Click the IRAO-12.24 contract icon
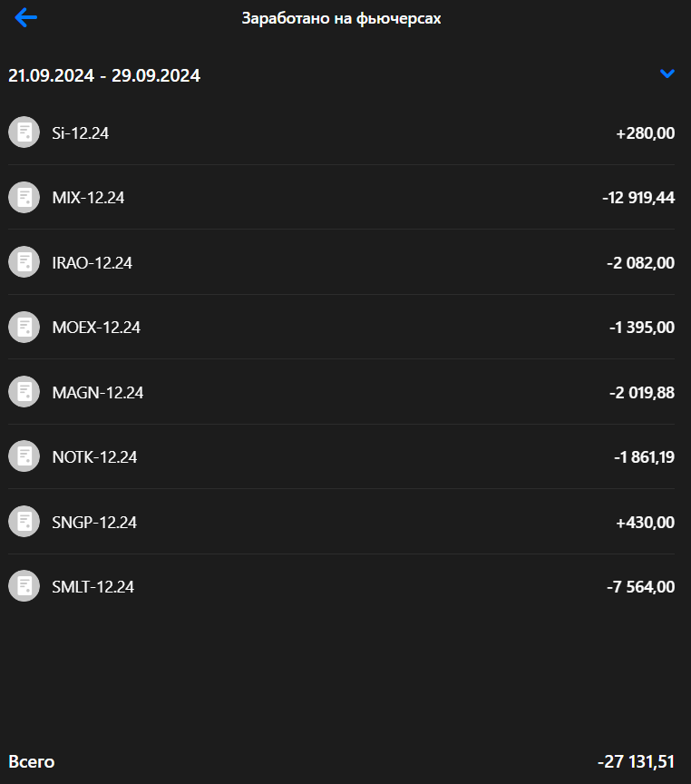This screenshot has height=784, width=691. [24, 262]
